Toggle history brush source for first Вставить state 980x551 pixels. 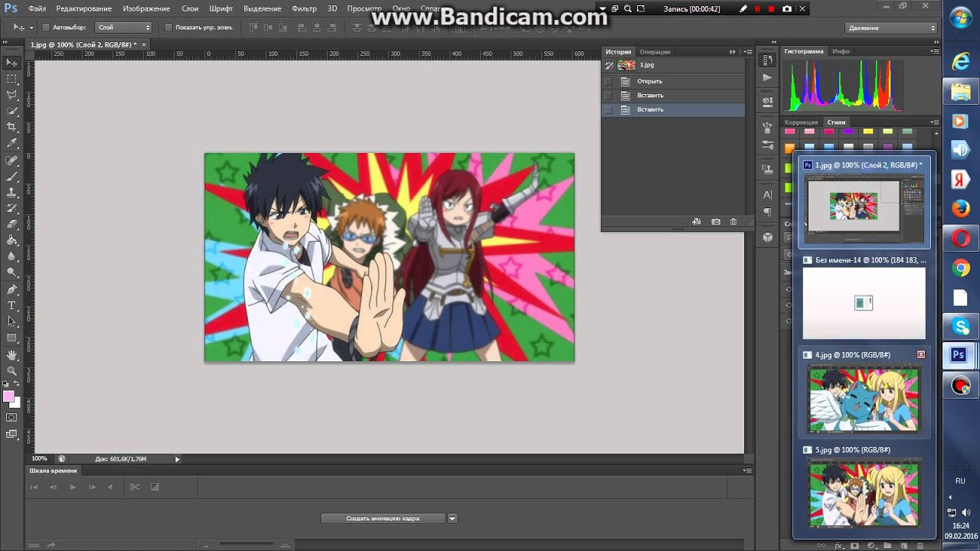pyautogui.click(x=609, y=96)
